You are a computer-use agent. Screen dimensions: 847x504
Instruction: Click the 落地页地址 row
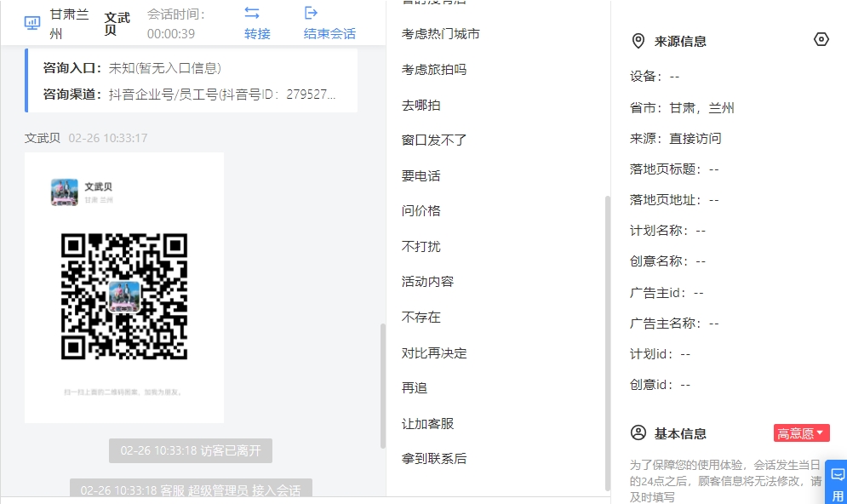[674, 200]
